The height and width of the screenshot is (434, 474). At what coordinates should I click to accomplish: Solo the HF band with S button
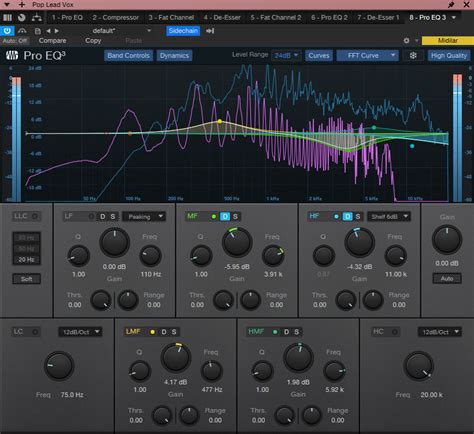(x=358, y=217)
